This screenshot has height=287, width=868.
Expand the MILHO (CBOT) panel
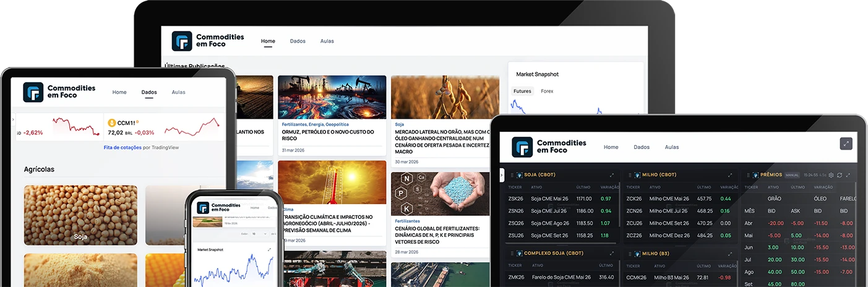(x=730, y=175)
